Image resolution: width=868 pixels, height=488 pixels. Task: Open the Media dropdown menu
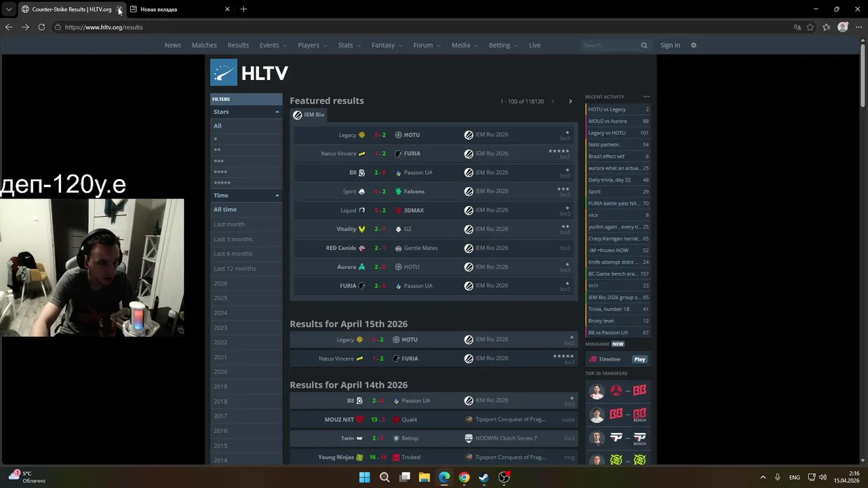(465, 45)
